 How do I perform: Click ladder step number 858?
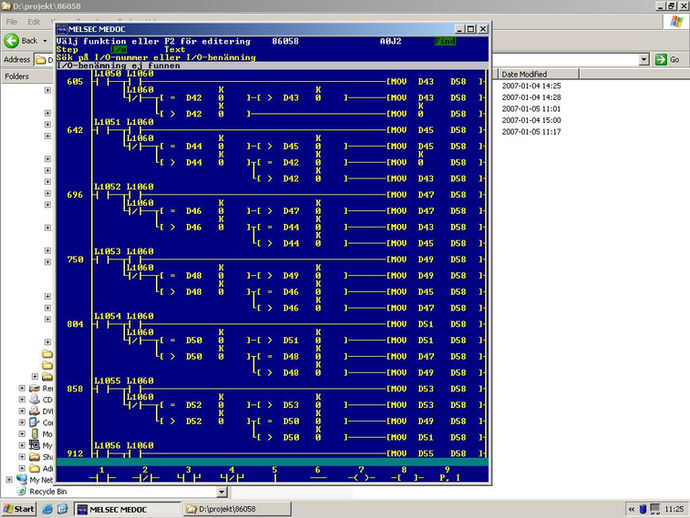tap(75, 389)
